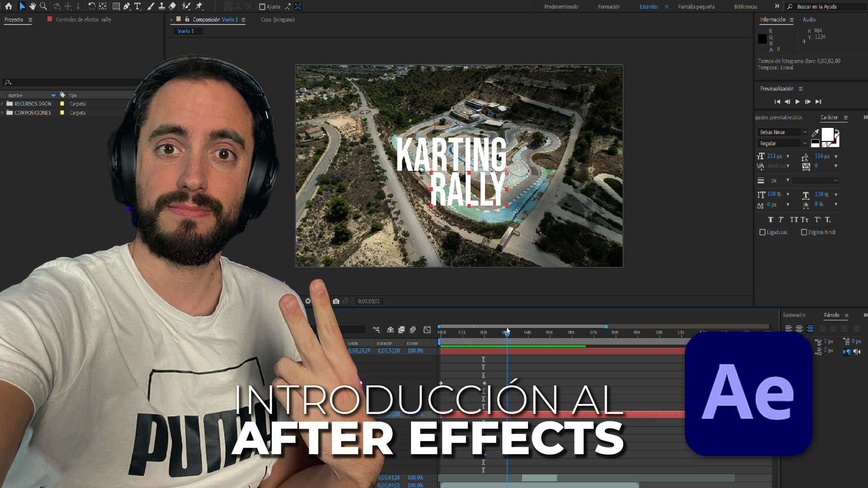Expand more workspaces chevron
Screen dimensions: 868x488
click(x=777, y=6)
